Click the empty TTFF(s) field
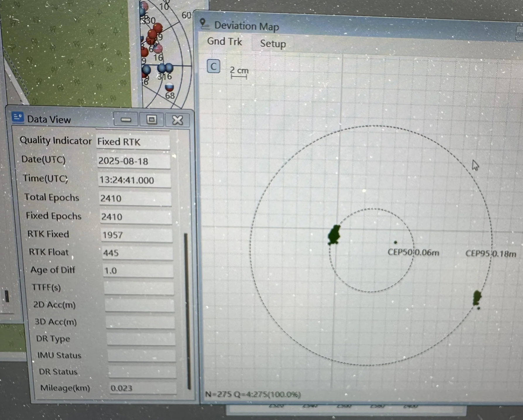The height and width of the screenshot is (420, 523). click(x=139, y=288)
